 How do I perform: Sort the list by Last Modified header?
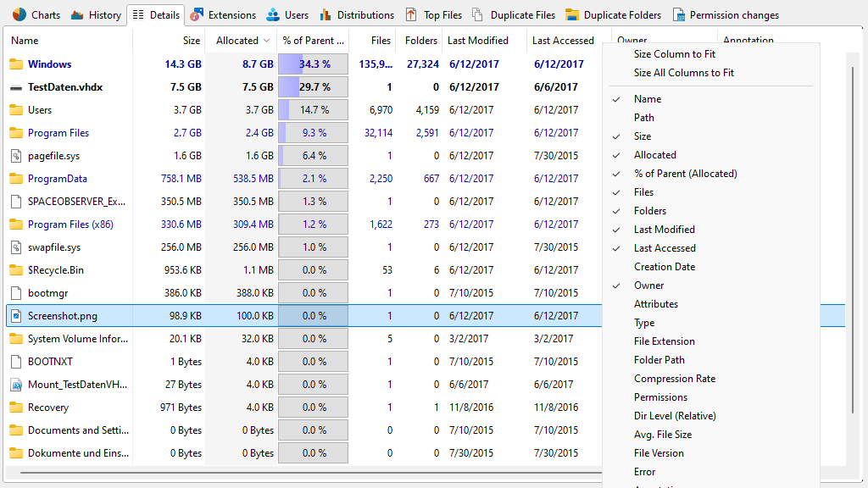(477, 41)
